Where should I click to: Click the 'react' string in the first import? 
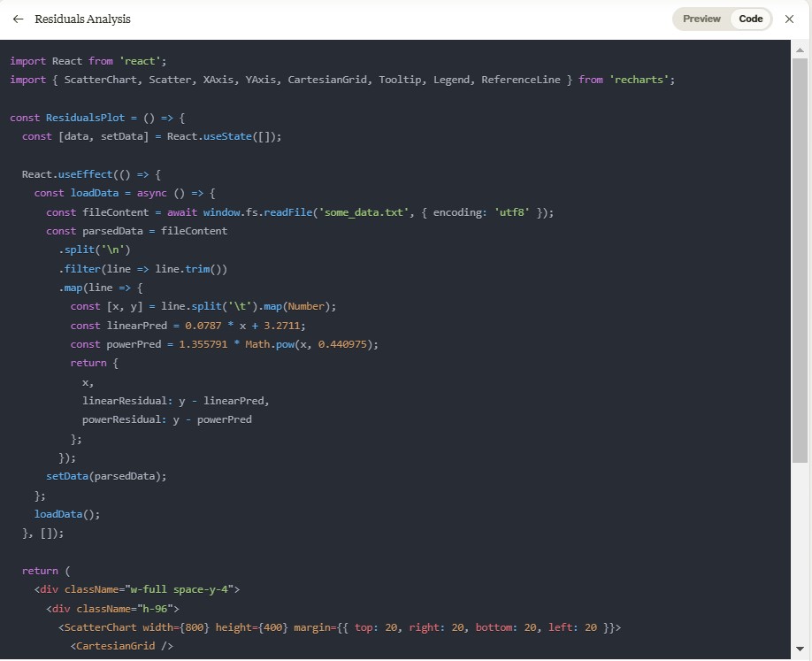140,61
